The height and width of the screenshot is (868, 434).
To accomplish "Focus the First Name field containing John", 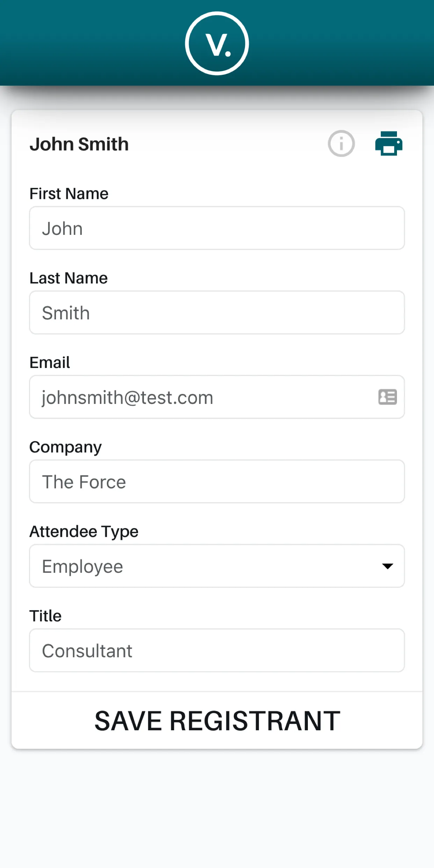I will pyautogui.click(x=217, y=228).
